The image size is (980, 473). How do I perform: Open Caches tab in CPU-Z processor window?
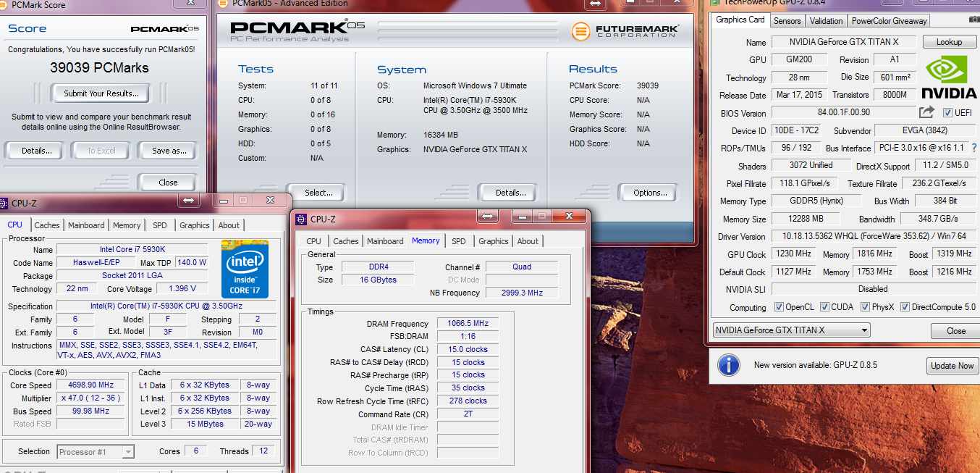[x=47, y=225]
